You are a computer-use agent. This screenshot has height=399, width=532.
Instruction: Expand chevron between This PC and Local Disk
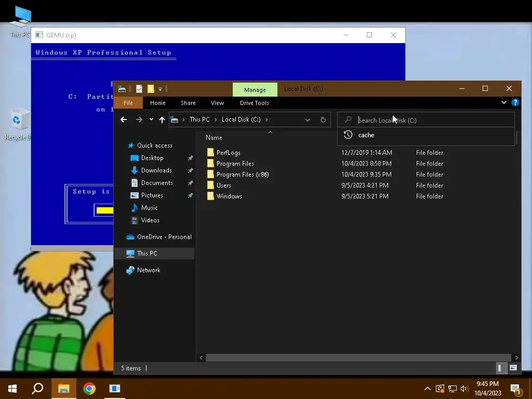(216, 119)
